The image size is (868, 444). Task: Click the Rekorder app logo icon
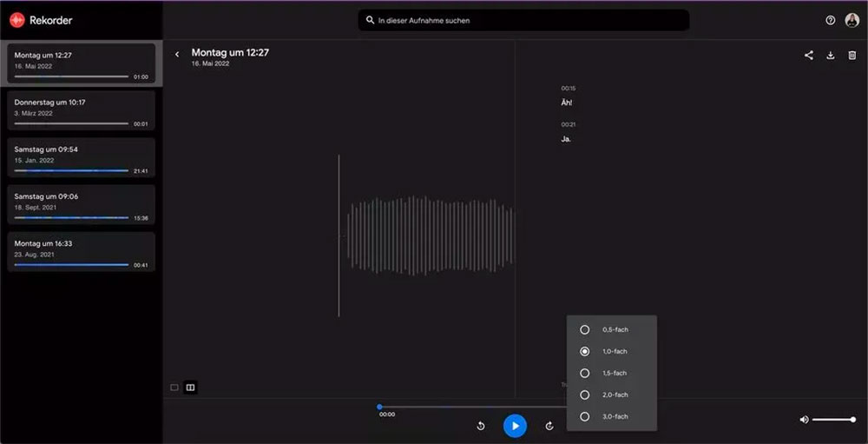click(17, 21)
